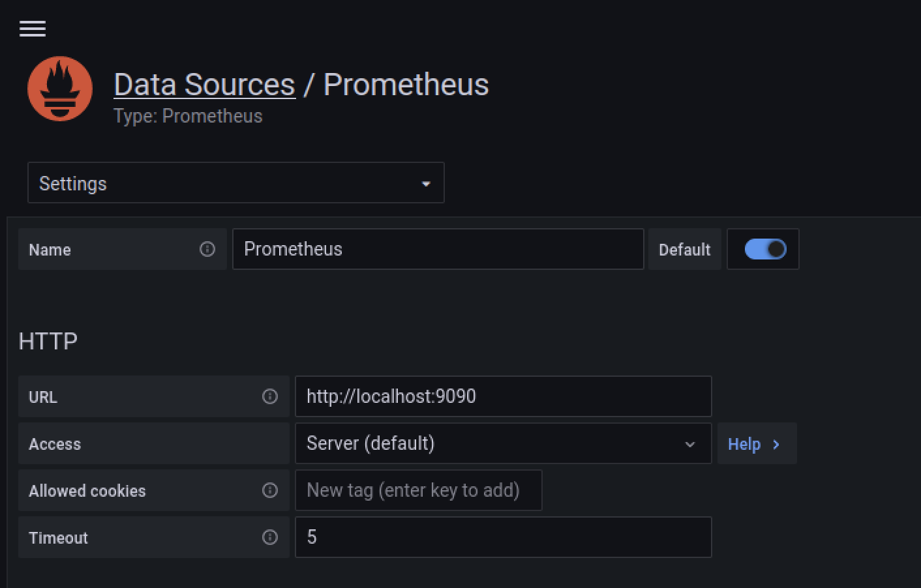Screen dimensions: 921x588
Task: Focus the URL text field
Action: click(503, 396)
